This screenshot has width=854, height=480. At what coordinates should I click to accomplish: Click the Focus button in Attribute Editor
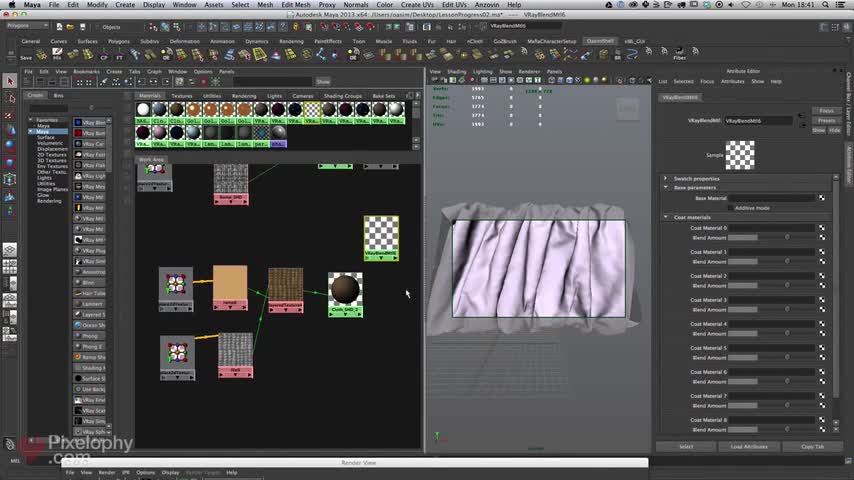(x=826, y=111)
